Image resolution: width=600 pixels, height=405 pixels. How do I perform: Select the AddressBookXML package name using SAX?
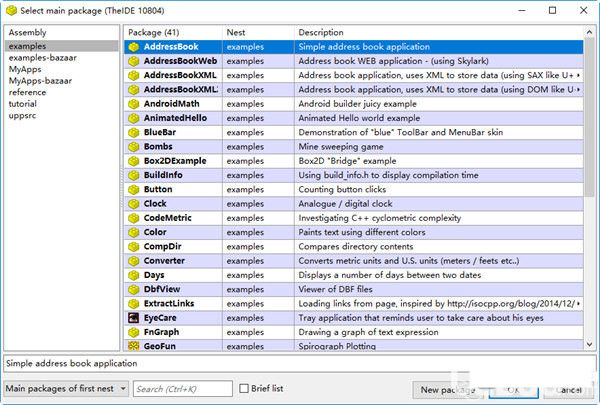point(180,75)
